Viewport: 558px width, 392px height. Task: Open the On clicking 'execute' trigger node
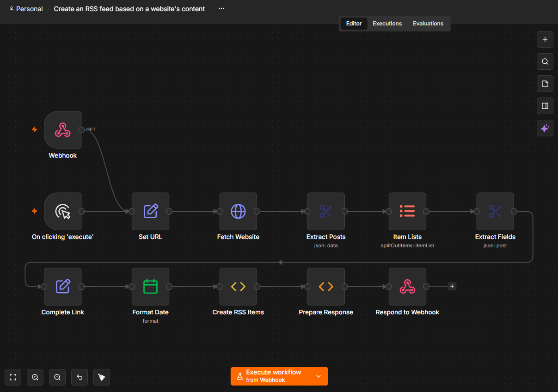coord(63,211)
